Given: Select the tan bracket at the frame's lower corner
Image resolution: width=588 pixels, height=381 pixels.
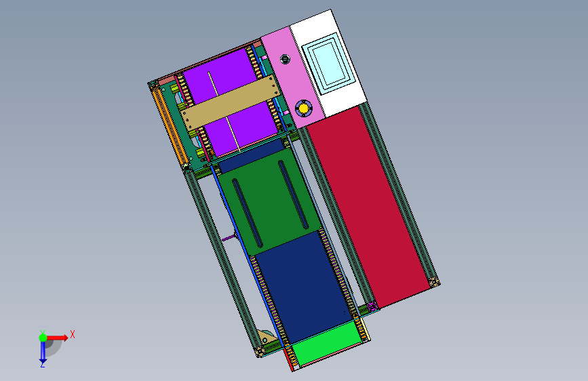Looking at the screenshot, I should pos(268,337).
